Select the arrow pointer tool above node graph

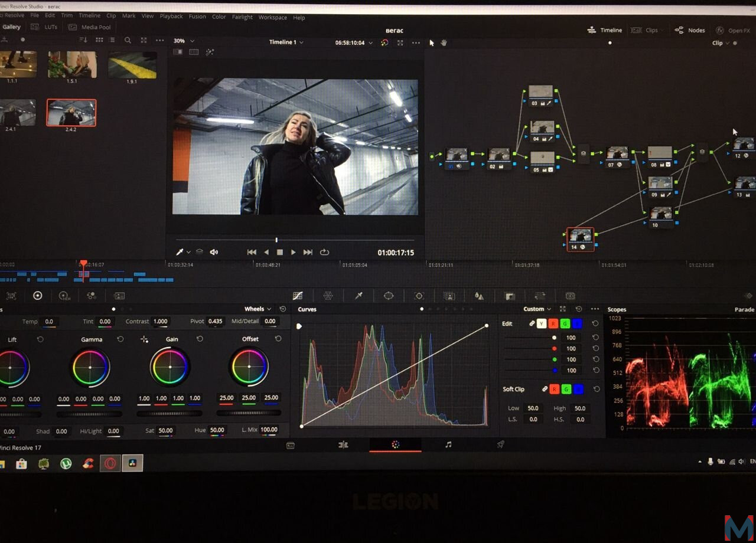(432, 42)
